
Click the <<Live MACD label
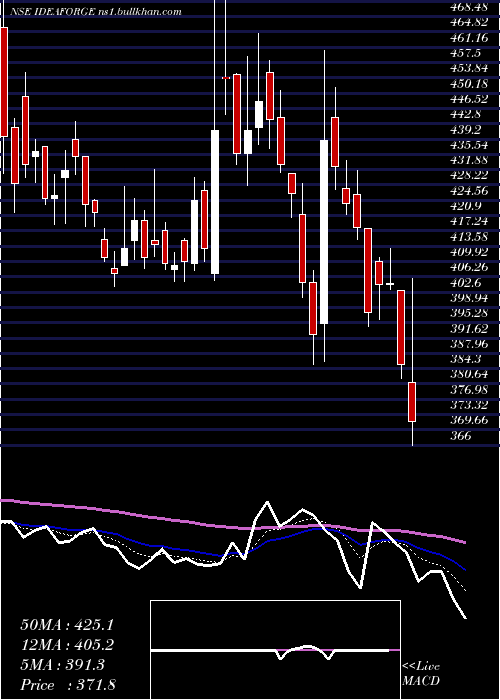(421, 674)
